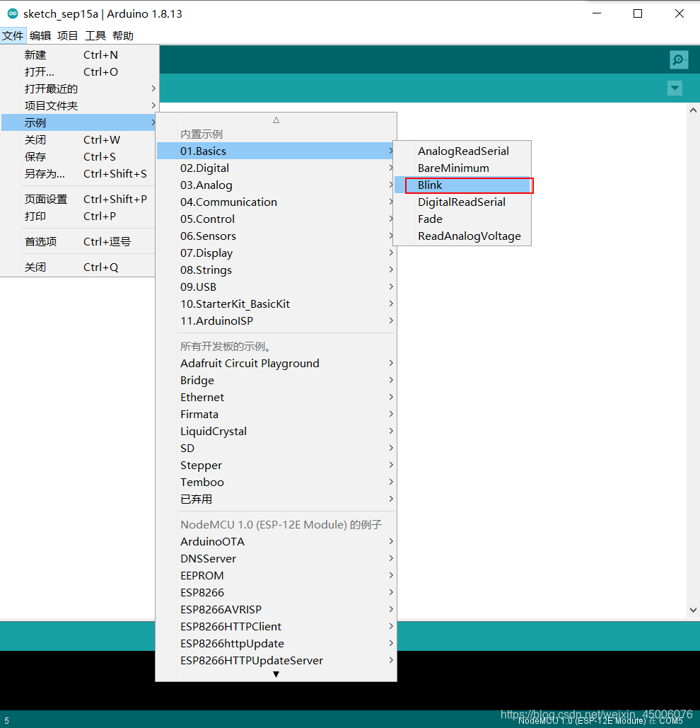Open the 编辑 menu
The image size is (700, 728).
click(x=40, y=36)
